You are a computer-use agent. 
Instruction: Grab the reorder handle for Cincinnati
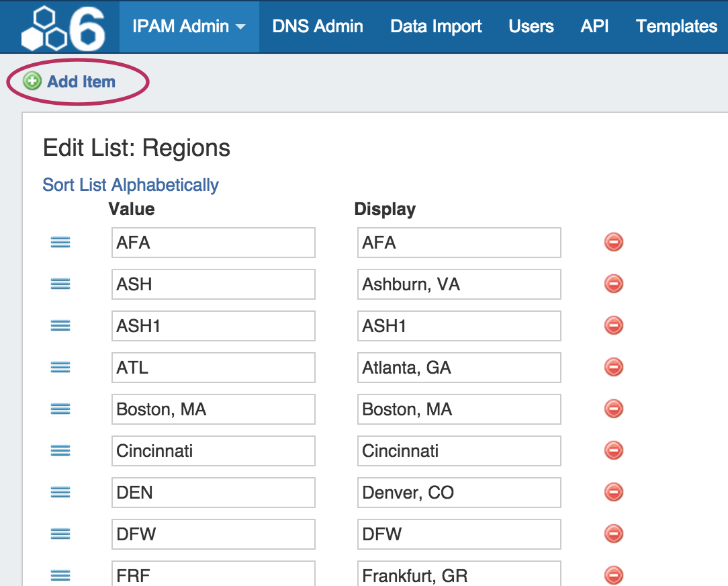pos(60,451)
